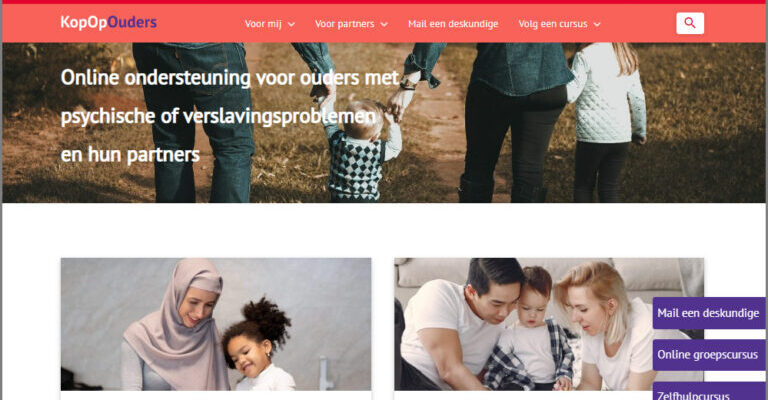Image resolution: width=768 pixels, height=400 pixels.
Task: Open the mother and daughter card image
Action: [216, 324]
